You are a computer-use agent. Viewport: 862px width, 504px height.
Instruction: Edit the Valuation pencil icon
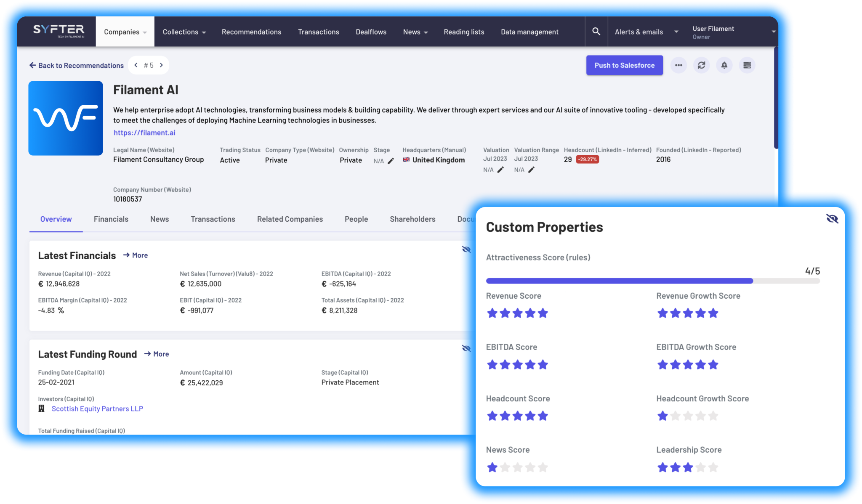click(500, 170)
